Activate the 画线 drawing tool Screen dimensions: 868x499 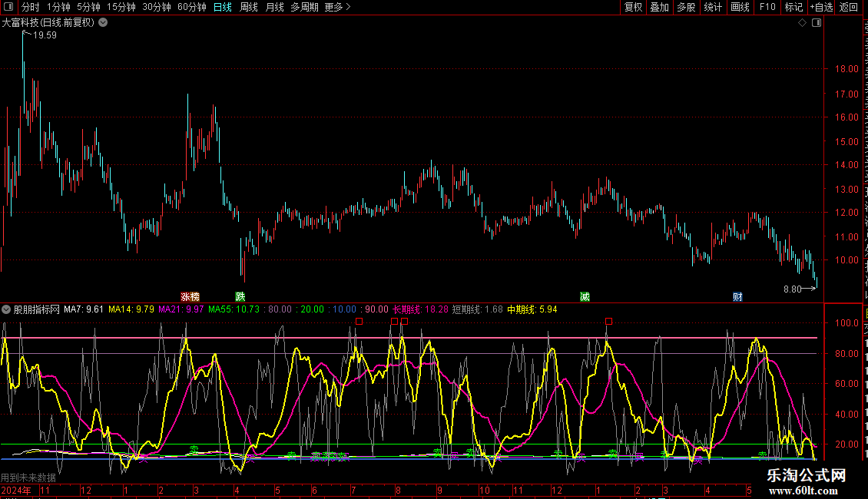[x=740, y=7]
